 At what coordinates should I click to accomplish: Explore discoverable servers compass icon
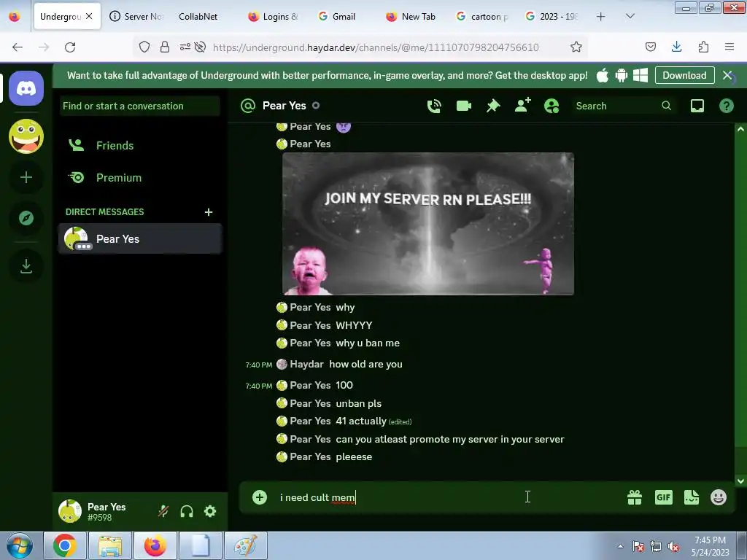tap(26, 218)
